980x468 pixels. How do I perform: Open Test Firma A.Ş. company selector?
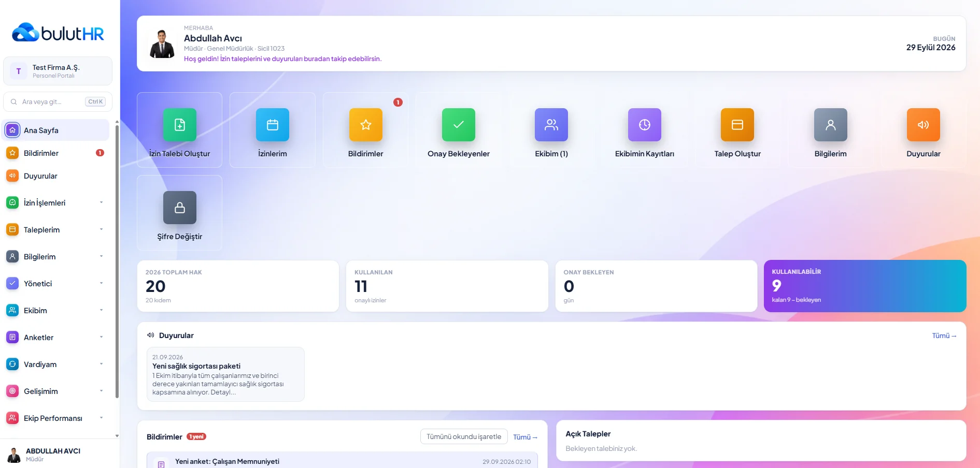pyautogui.click(x=58, y=71)
